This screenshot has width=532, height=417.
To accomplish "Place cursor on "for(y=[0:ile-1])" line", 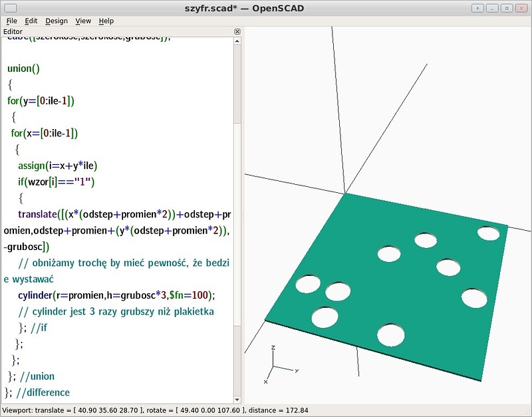I will tap(41, 101).
